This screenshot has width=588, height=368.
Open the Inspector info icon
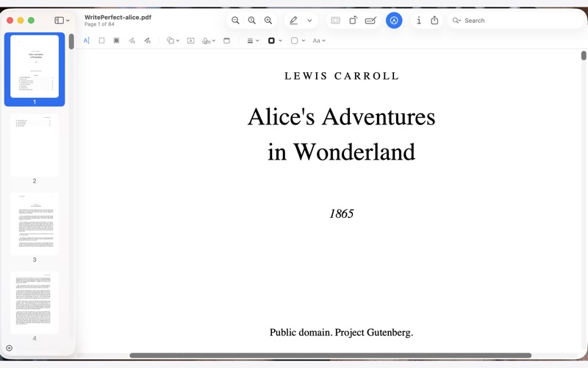(x=418, y=21)
